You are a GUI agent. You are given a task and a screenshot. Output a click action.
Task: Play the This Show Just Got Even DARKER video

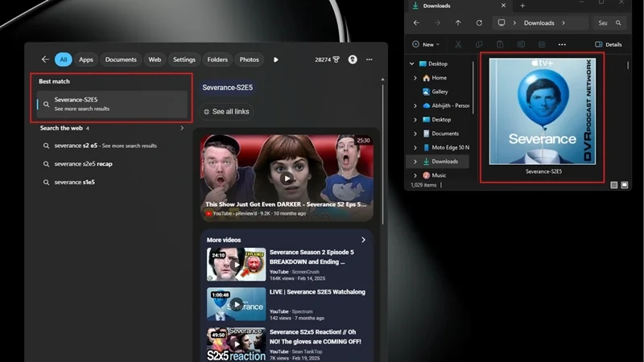[287, 178]
